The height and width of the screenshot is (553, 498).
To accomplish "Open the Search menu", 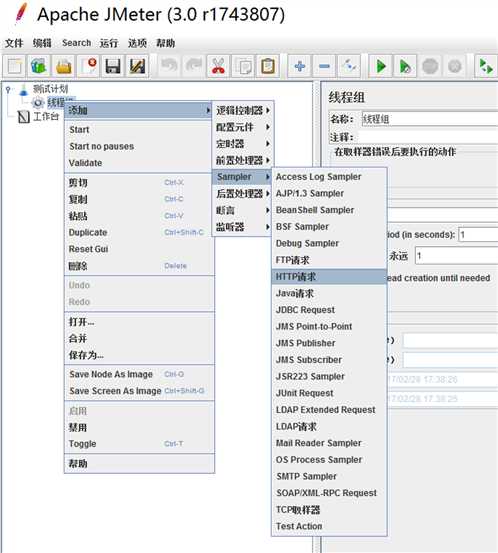I will pyautogui.click(x=77, y=43).
